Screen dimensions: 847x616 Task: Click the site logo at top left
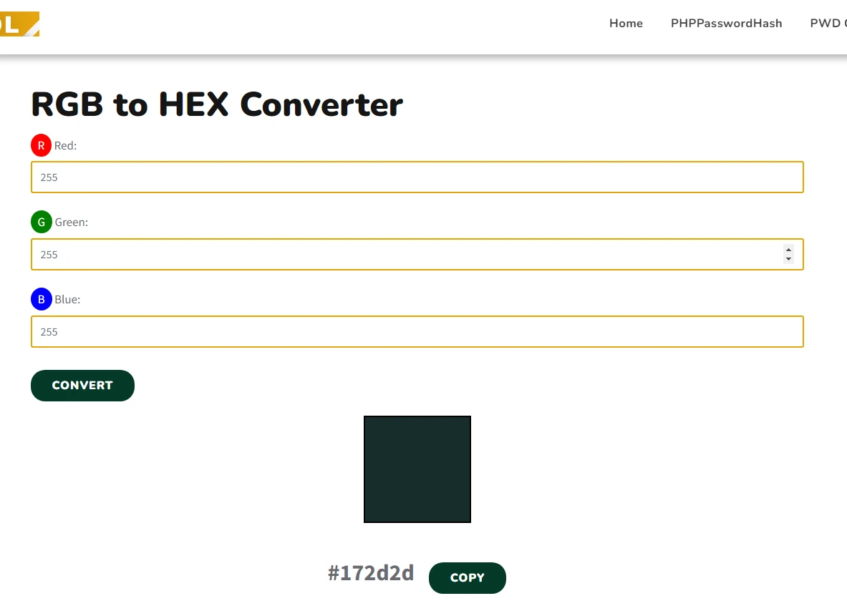[x=19, y=24]
